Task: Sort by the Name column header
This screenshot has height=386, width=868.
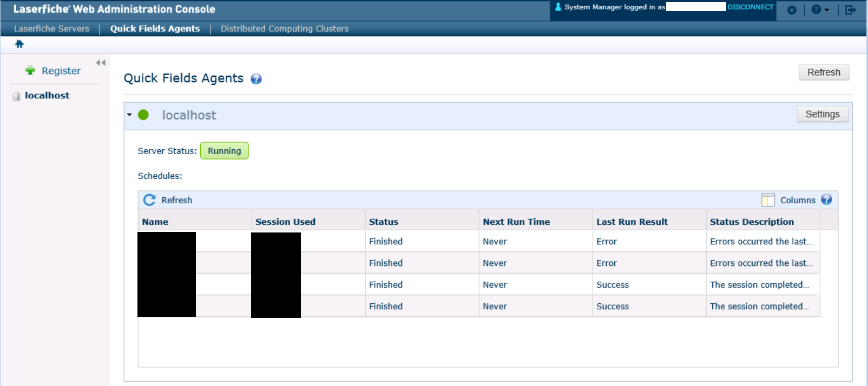Action: [x=195, y=221]
